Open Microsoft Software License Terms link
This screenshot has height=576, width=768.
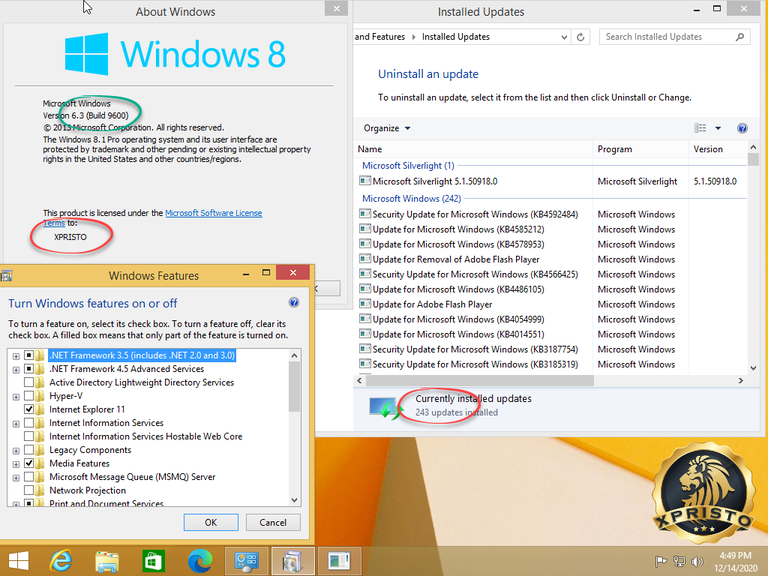214,213
